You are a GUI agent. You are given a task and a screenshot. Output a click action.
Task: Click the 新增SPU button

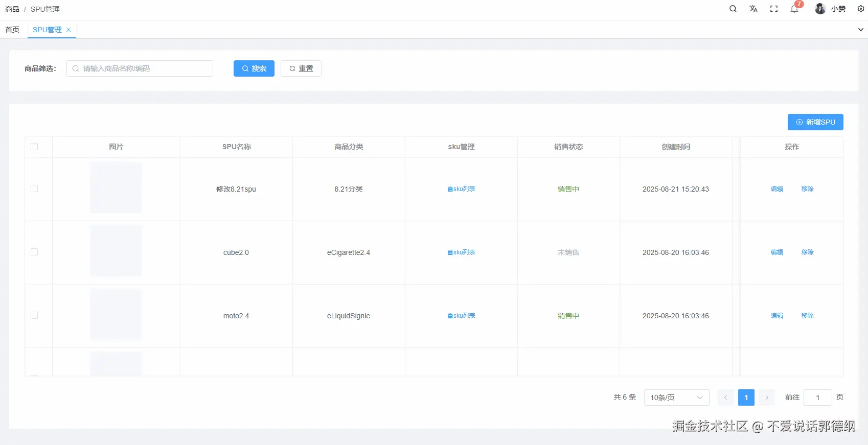coord(815,122)
